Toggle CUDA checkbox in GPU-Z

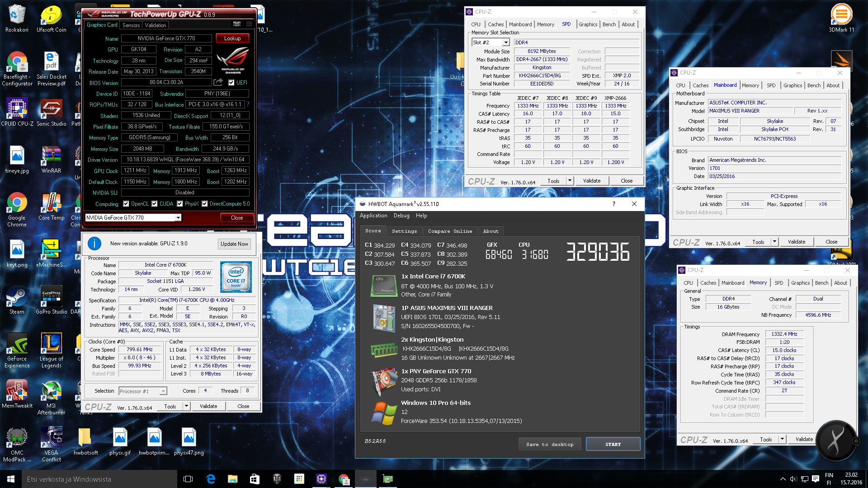tap(155, 204)
